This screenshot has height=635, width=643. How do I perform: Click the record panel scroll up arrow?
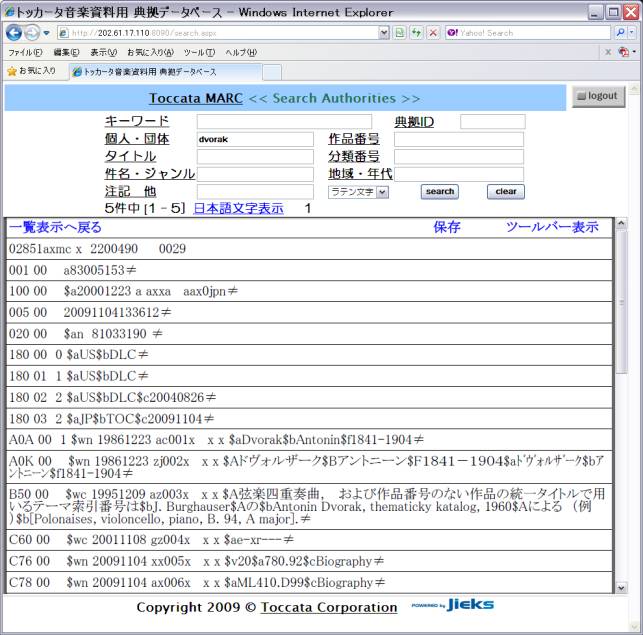tap(621, 224)
